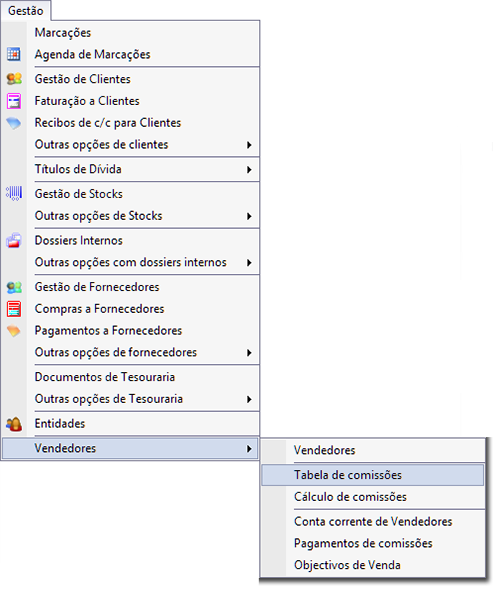Image resolution: width=496 pixels, height=590 pixels.
Task: Open the Gestão menu in menu bar
Action: (26, 11)
